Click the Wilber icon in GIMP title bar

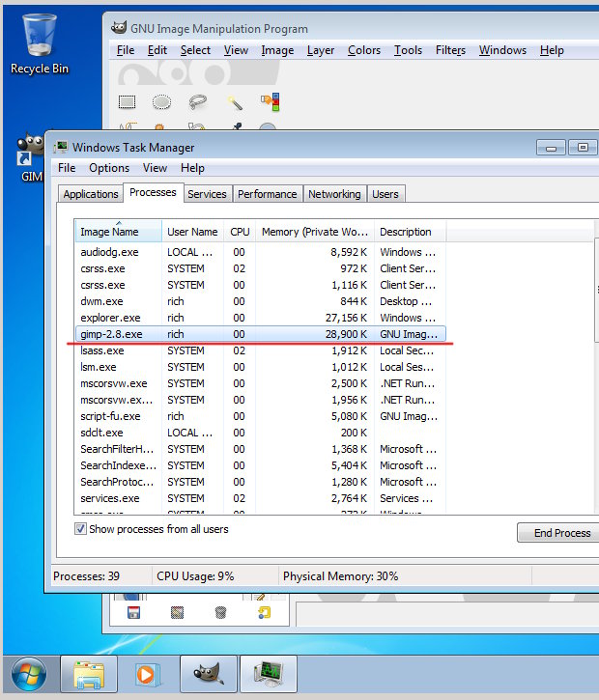(x=119, y=28)
